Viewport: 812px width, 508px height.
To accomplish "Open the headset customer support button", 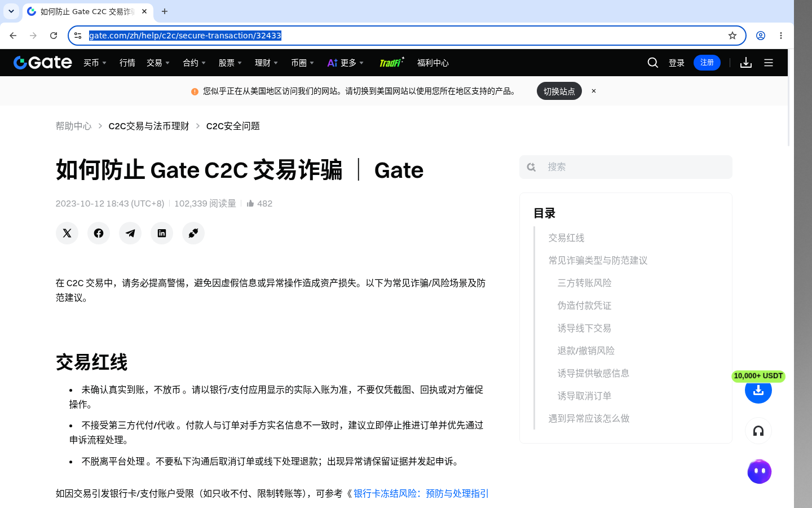I will pos(758,431).
